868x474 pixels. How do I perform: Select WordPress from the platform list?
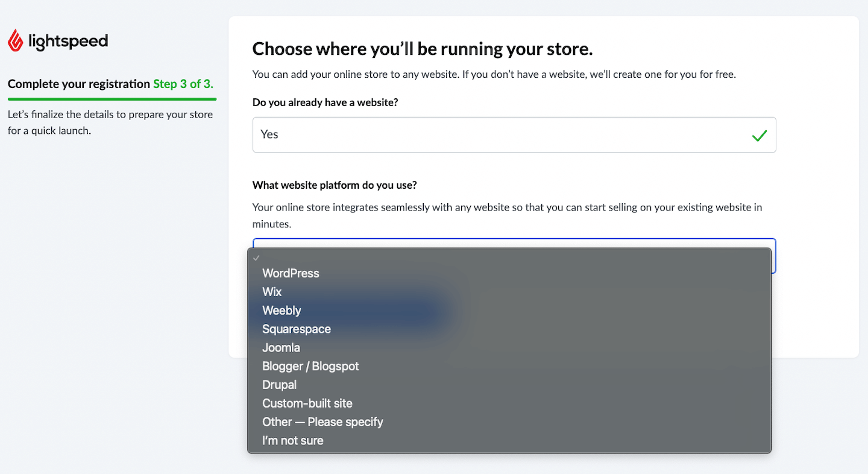click(509, 273)
